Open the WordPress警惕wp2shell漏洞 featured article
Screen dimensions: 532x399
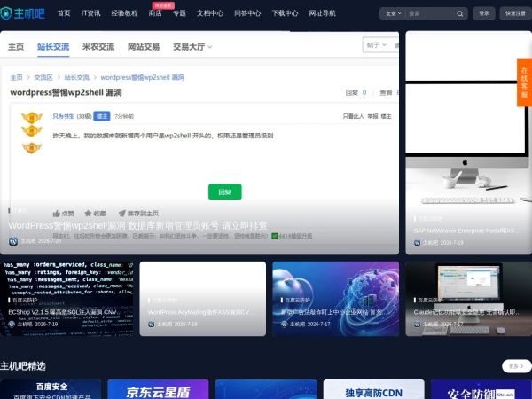pyautogui.click(x=199, y=143)
